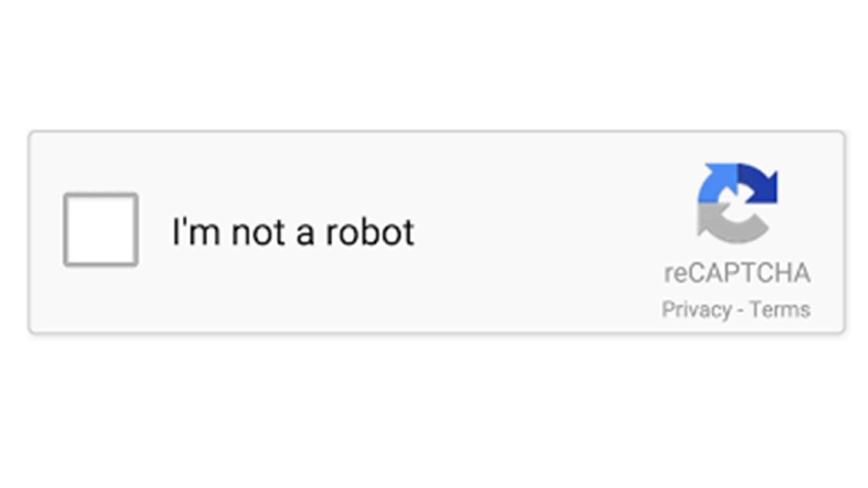Click the white center of the reCAPTCHA logo
Screen dimensions: 868x488
736,203
